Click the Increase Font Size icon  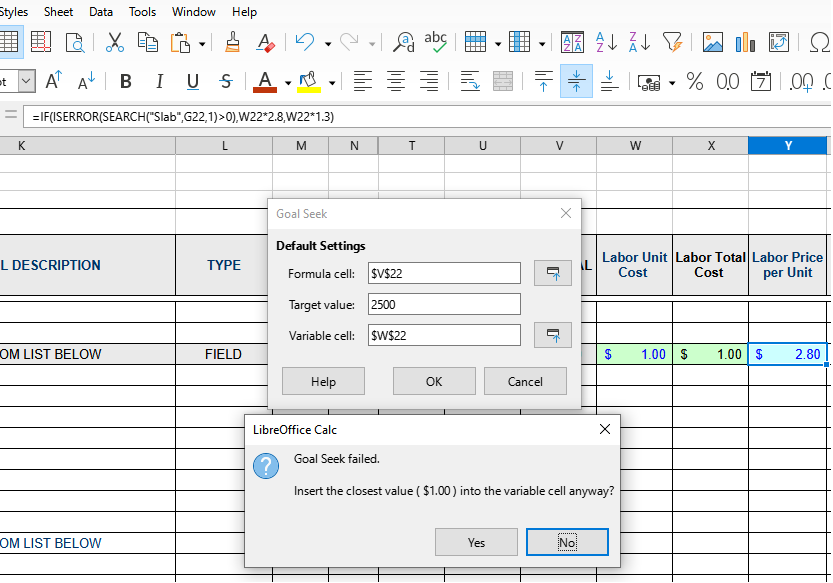pyautogui.click(x=54, y=81)
